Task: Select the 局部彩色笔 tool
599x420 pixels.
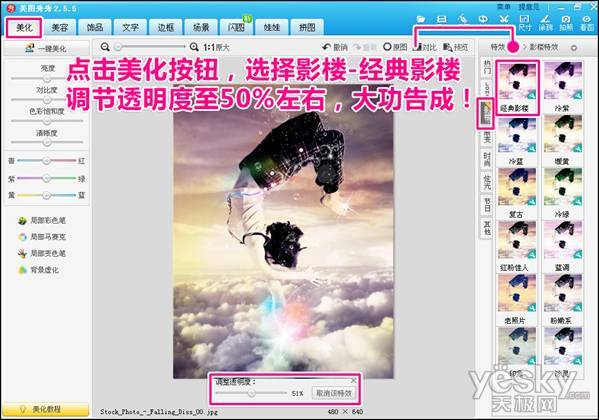Action: tap(42, 220)
